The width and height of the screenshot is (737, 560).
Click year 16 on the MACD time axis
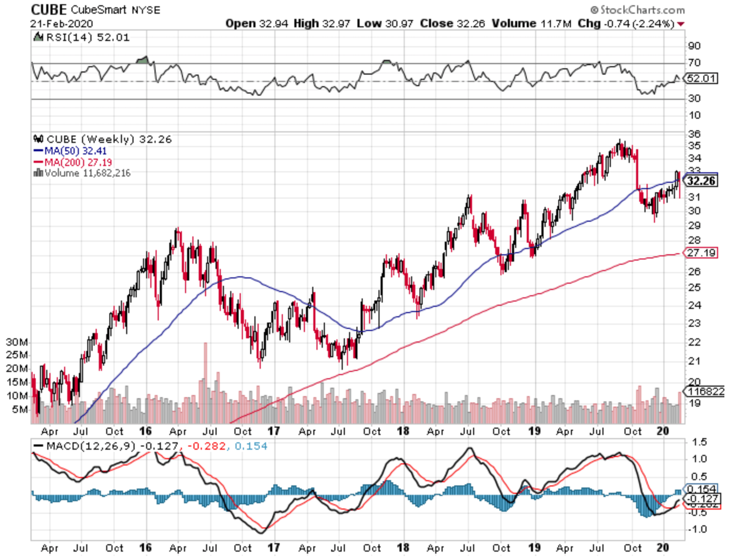tap(145, 548)
